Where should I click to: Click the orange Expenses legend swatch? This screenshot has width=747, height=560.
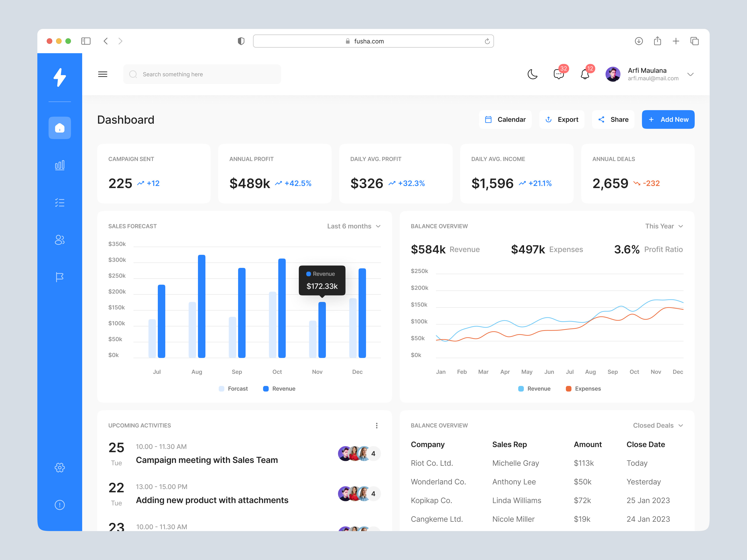[x=569, y=388]
